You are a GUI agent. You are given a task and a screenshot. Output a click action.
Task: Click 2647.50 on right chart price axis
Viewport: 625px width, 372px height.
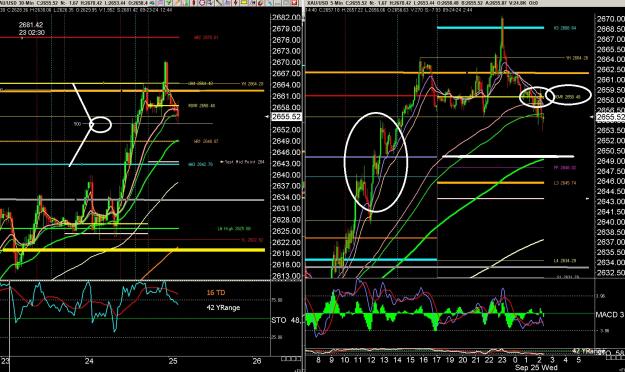click(611, 171)
